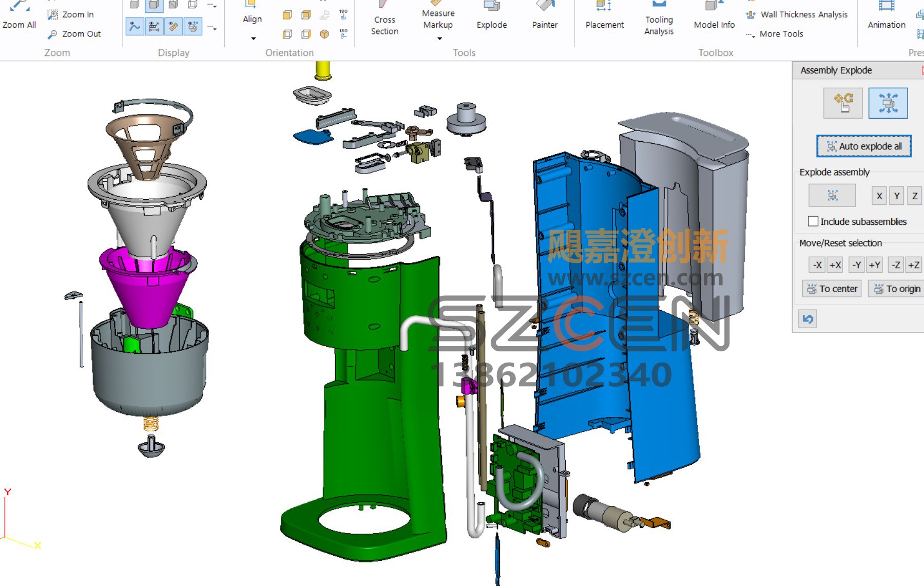924x586 pixels.
Task: Toggle measurement ruler visibility icon
Action: tap(174, 26)
